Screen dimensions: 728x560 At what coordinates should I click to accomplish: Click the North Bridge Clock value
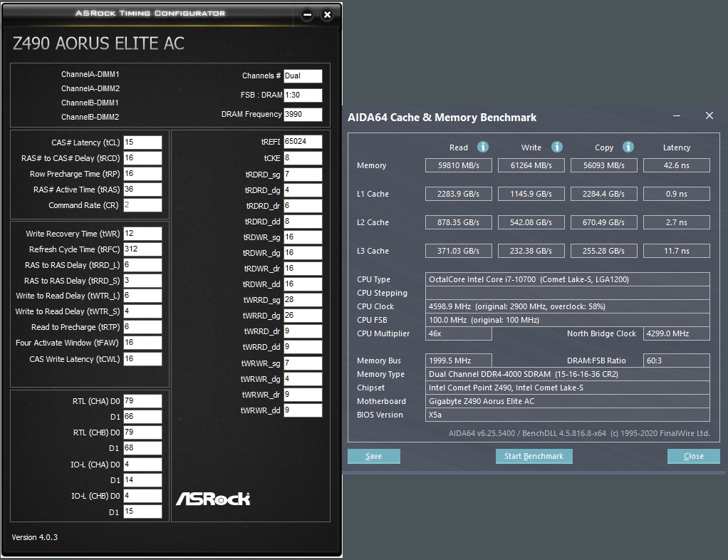click(677, 333)
